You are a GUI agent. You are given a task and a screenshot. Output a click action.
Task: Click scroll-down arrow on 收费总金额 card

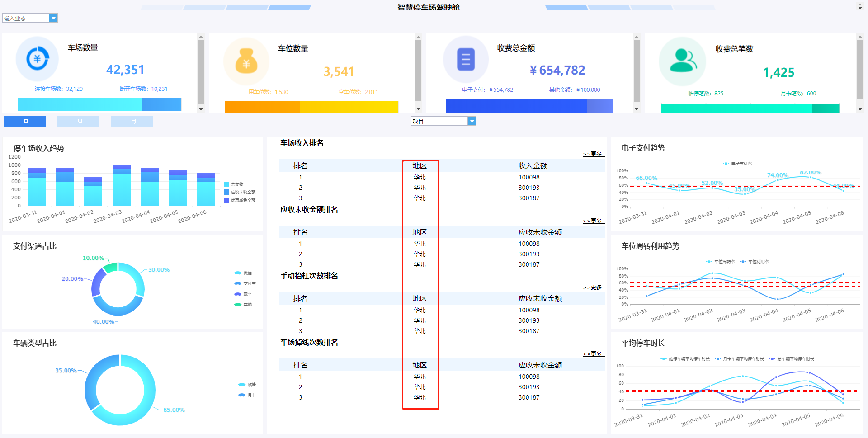(637, 109)
